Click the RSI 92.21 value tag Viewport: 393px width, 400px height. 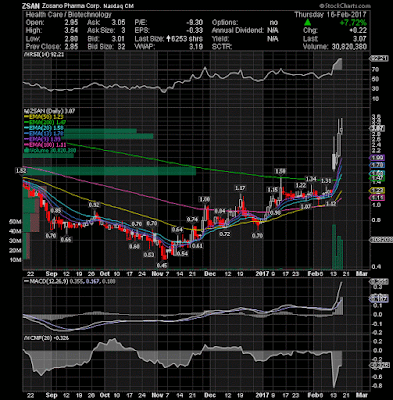[x=379, y=59]
